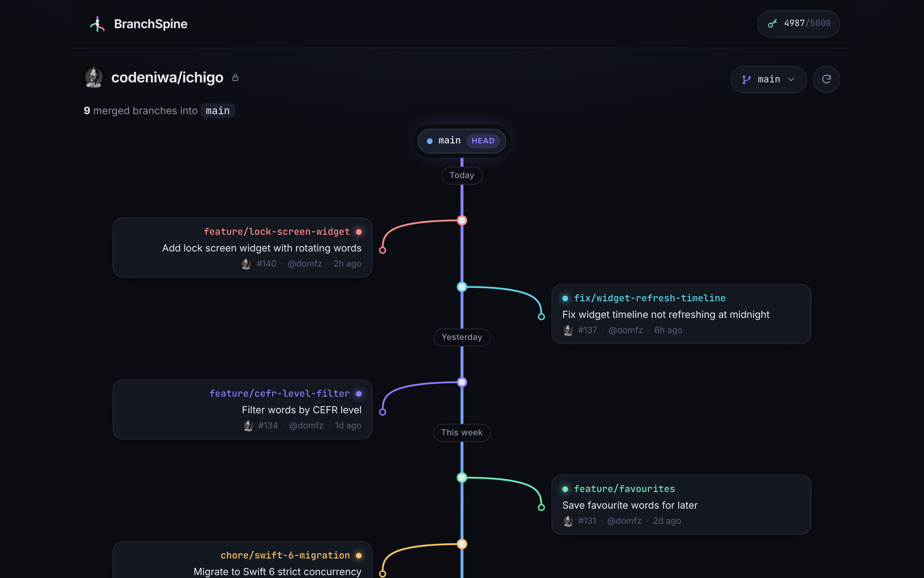Click author avatar on #140 card

pyautogui.click(x=246, y=264)
